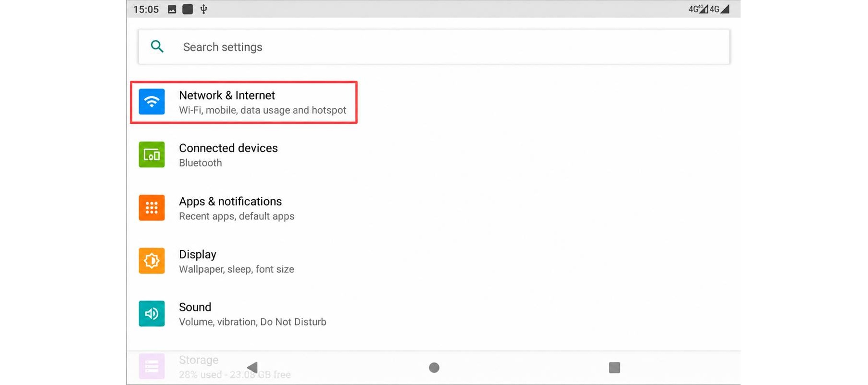Tap the purple Storage icon
This screenshot has height=385, width=868.
[x=151, y=366]
